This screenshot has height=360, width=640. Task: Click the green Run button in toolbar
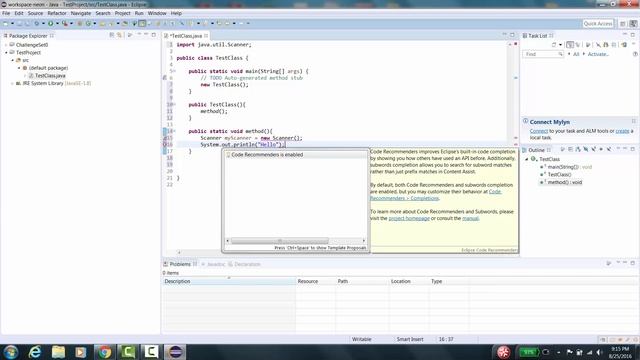pyautogui.click(x=50, y=23)
